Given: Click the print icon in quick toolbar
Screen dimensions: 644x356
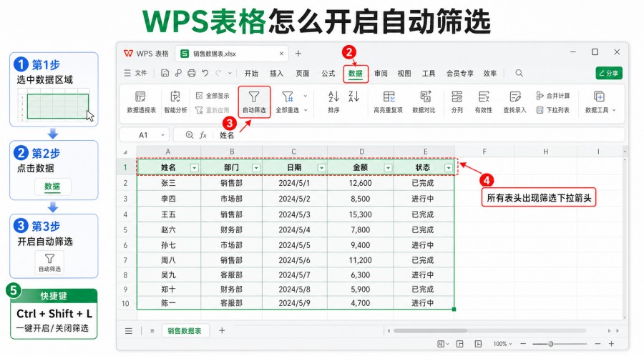Looking at the screenshot, I should coord(191,73).
